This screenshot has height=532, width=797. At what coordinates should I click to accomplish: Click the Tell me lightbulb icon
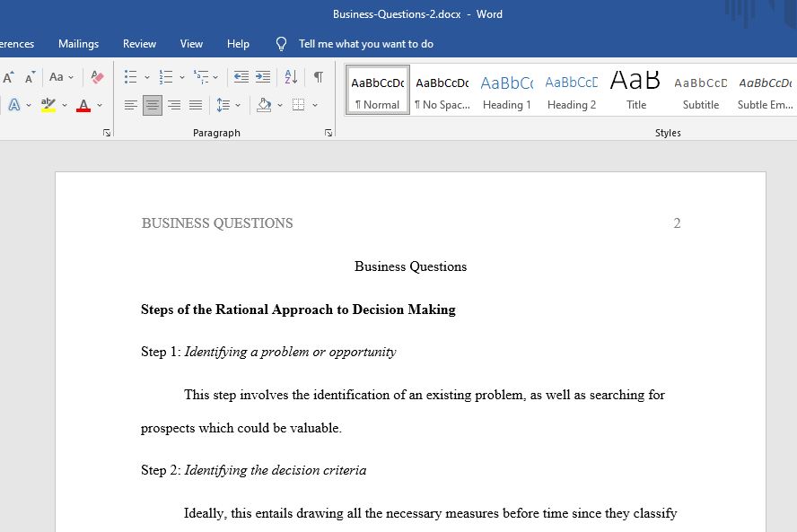point(281,44)
